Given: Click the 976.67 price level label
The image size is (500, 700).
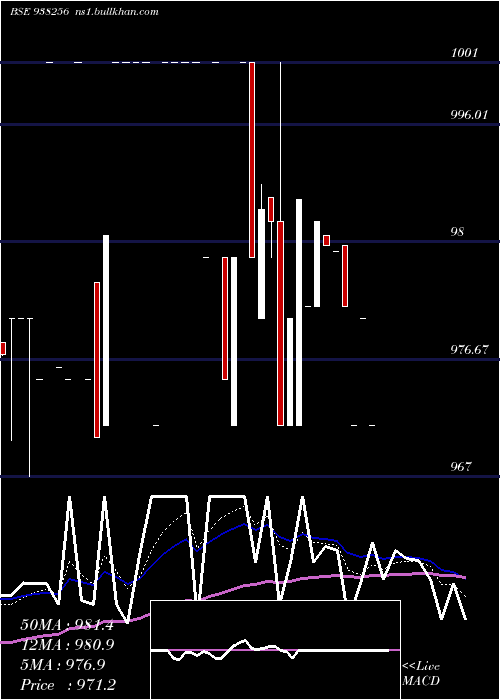Looking at the screenshot, I should click(469, 350).
